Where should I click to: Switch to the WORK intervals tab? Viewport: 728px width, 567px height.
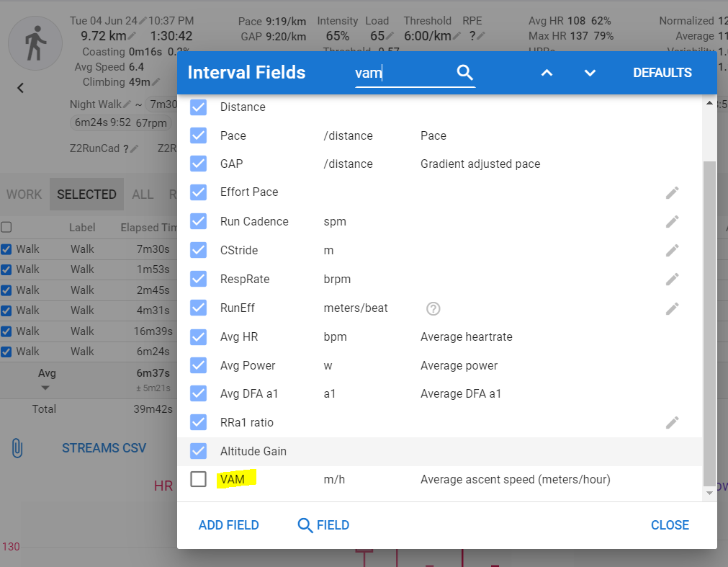pos(24,194)
